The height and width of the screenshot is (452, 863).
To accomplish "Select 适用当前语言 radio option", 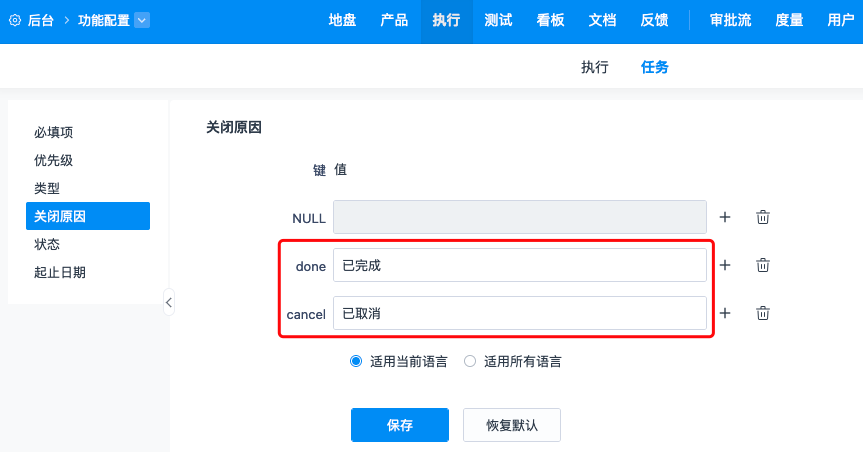I will (x=356, y=361).
